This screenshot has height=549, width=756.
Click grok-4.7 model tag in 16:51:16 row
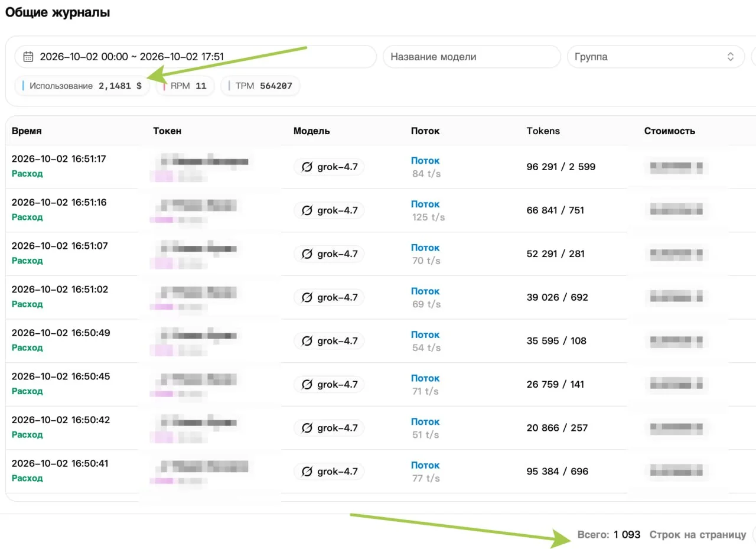[329, 210]
